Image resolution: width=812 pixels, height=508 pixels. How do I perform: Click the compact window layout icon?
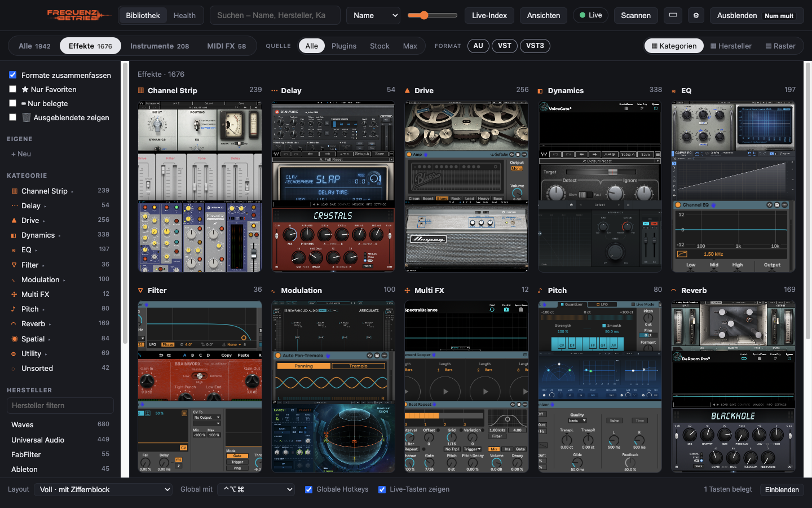coord(673,15)
